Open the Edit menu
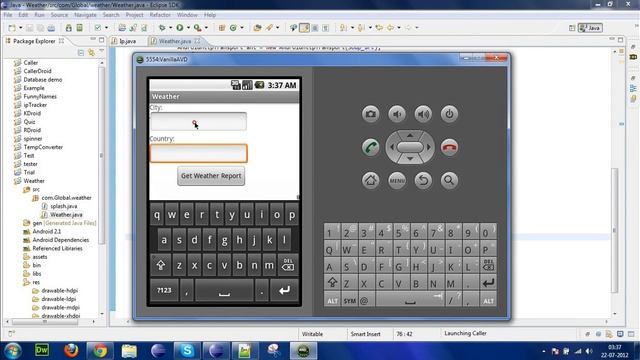This screenshot has width=640, height=360. point(23,15)
